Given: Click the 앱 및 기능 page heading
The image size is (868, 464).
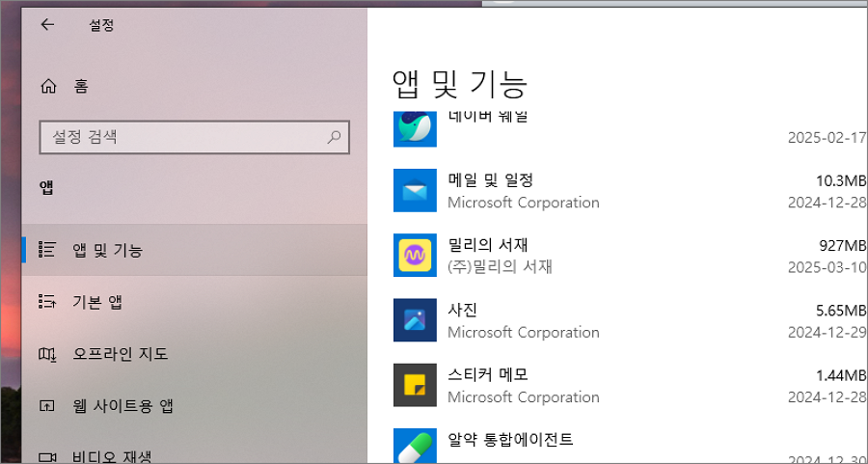Looking at the screenshot, I should (x=460, y=84).
